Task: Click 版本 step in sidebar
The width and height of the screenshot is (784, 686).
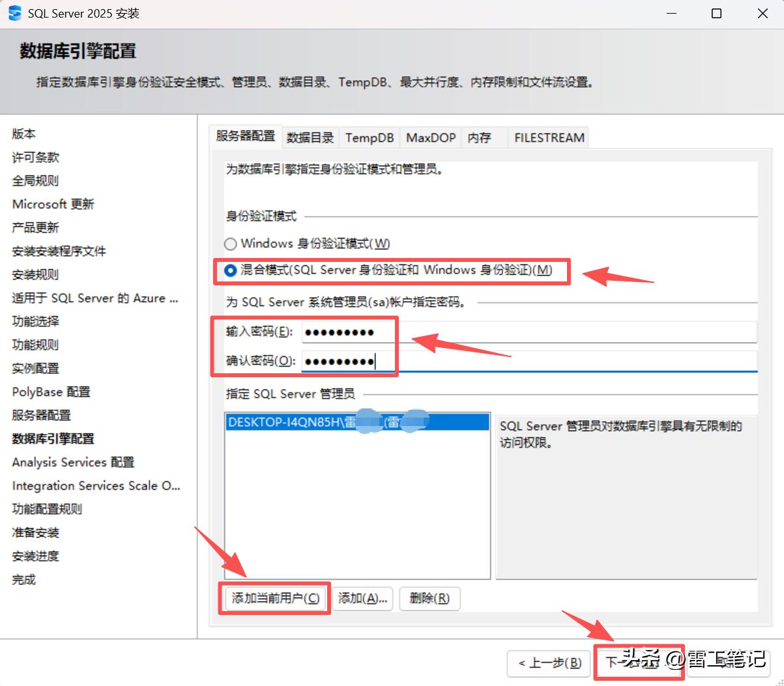Action: [24, 134]
